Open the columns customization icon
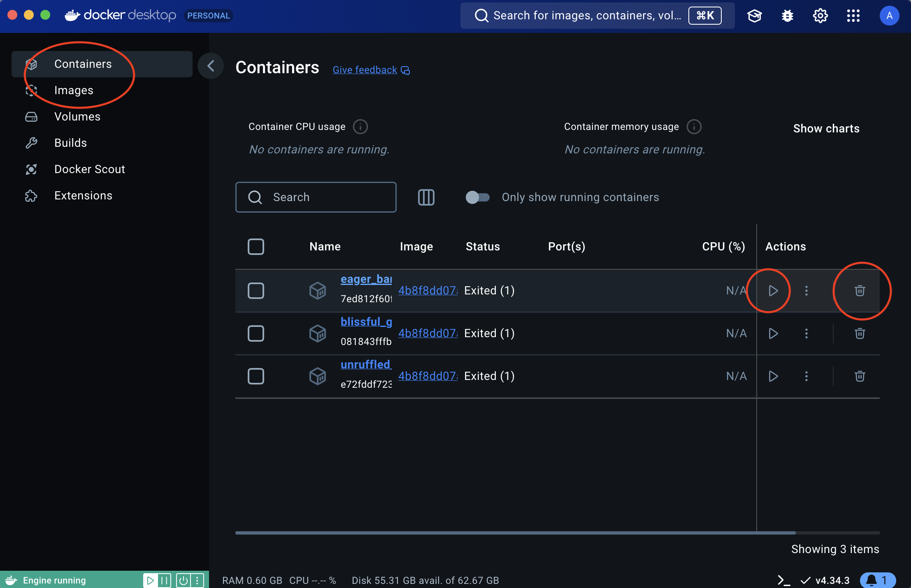 pyautogui.click(x=426, y=197)
